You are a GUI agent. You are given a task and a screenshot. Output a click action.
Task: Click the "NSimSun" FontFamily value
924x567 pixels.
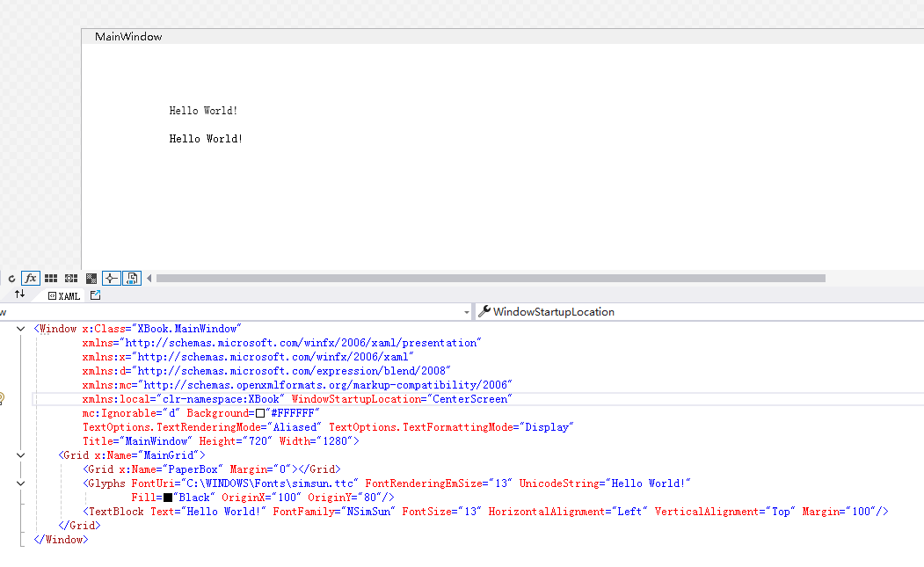(367, 512)
